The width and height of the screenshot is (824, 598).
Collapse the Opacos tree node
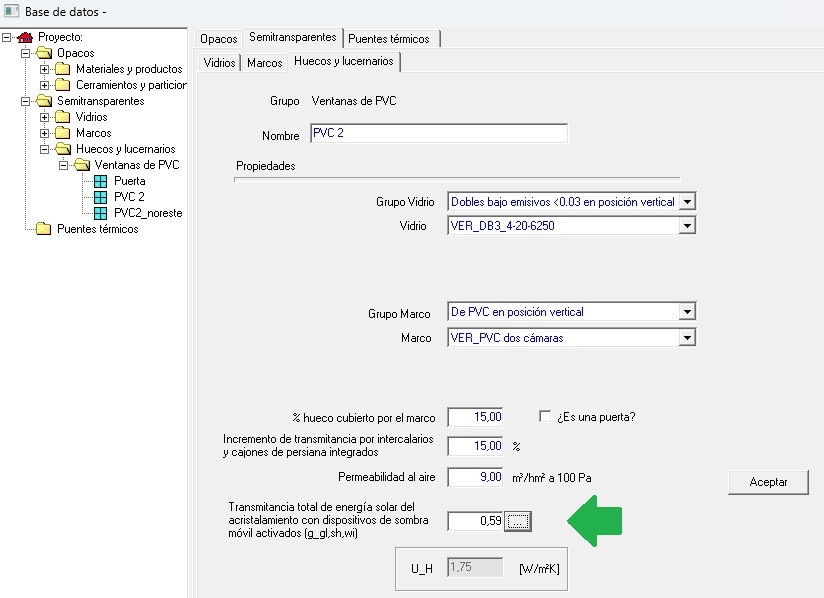coord(25,53)
